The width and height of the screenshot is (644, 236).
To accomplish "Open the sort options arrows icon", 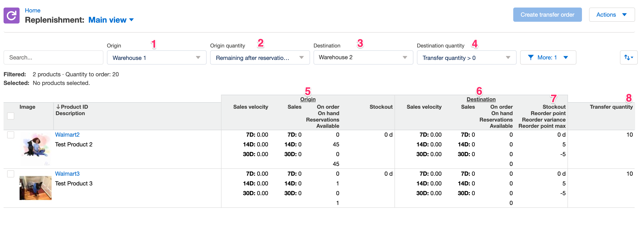I will (629, 57).
